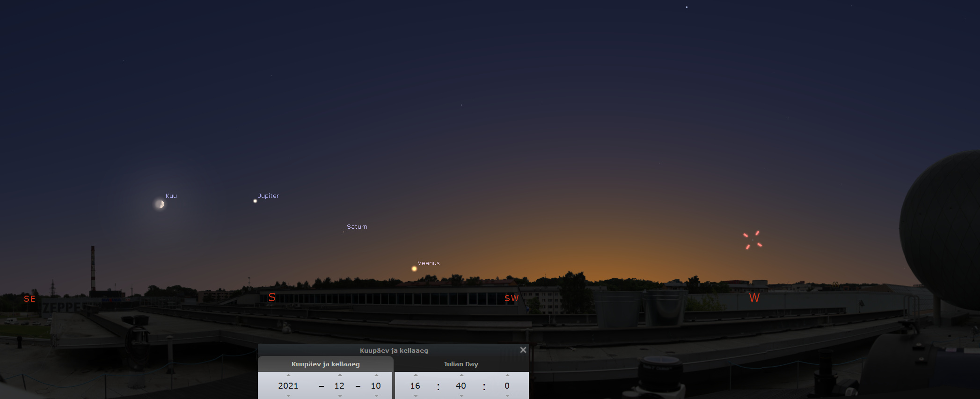Screen dimensions: 980x399
Task: Click the red selection marker in the west
Action: tap(753, 240)
